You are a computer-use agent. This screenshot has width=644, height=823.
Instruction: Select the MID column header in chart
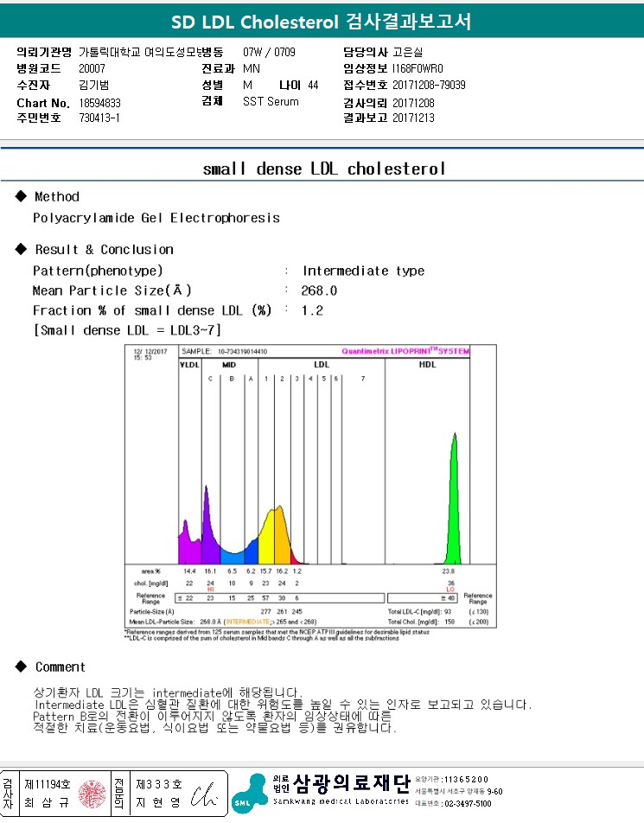pyautogui.click(x=229, y=365)
